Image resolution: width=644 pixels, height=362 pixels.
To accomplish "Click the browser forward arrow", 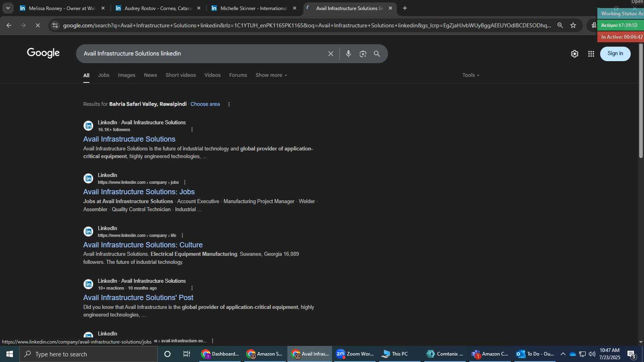I will point(23,25).
